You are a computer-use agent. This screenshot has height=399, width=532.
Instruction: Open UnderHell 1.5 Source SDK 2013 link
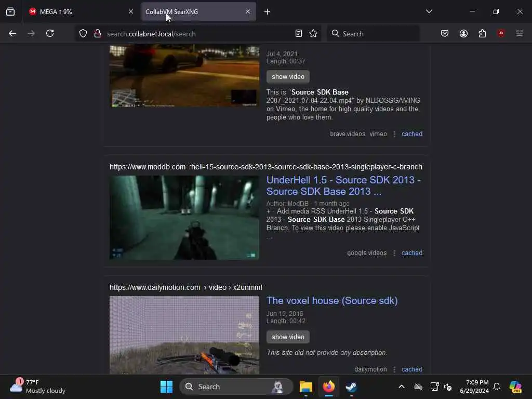(343, 185)
